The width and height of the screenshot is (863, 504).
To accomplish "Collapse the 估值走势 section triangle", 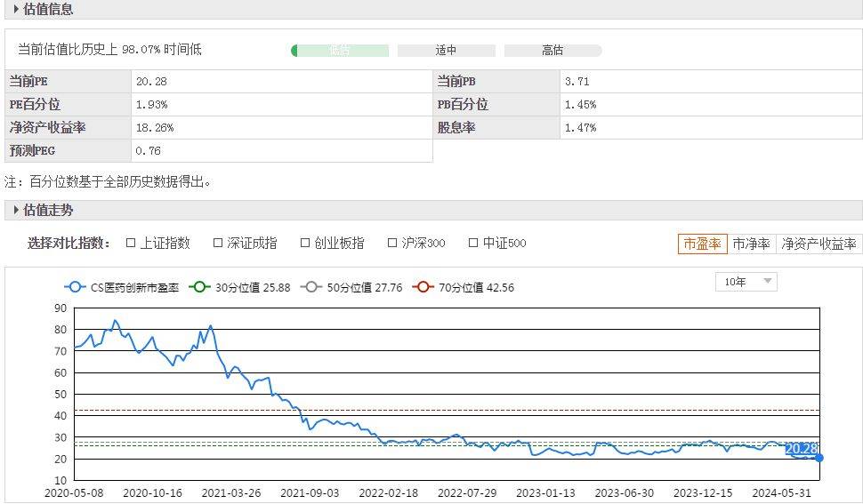I will click(x=17, y=210).
